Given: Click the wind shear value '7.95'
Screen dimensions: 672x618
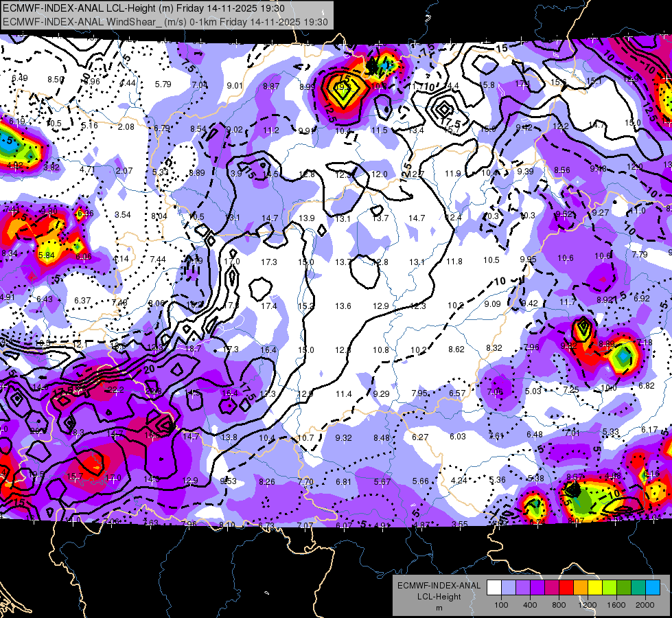Looking at the screenshot, I should coord(419,393).
